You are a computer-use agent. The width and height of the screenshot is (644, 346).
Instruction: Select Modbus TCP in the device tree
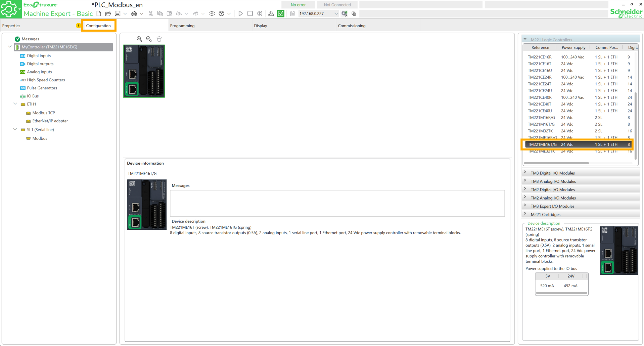44,113
